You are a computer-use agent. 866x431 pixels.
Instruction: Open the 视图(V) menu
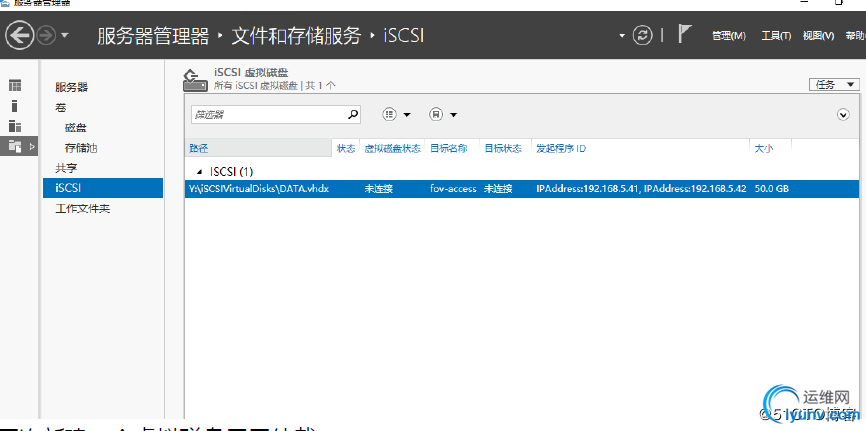[x=818, y=36]
